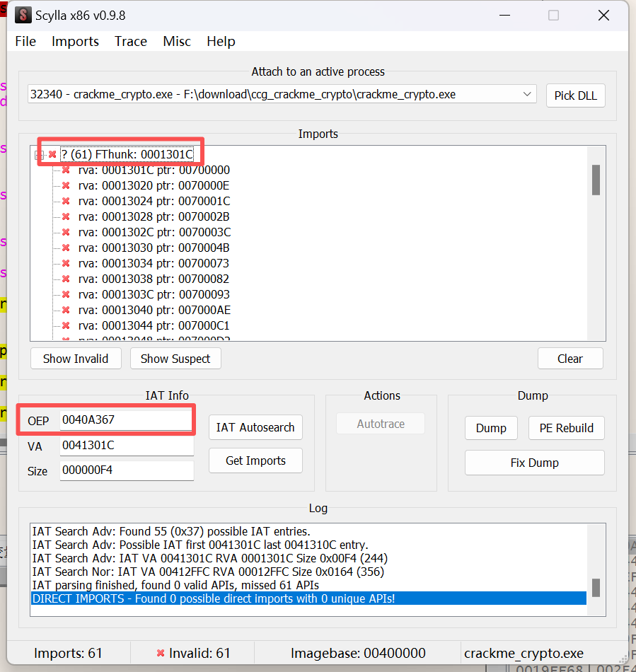Click the red X icon for rva 00013040
This screenshot has width=636, height=672.
click(66, 310)
